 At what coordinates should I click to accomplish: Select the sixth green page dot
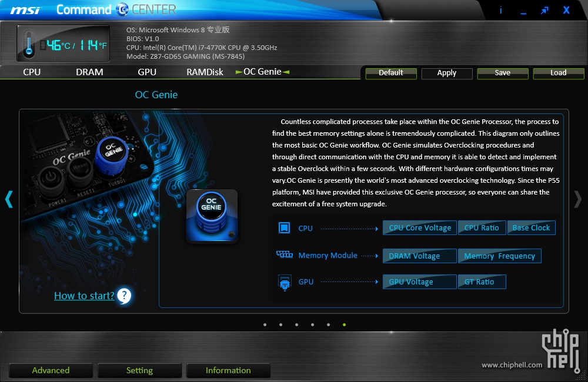344,324
